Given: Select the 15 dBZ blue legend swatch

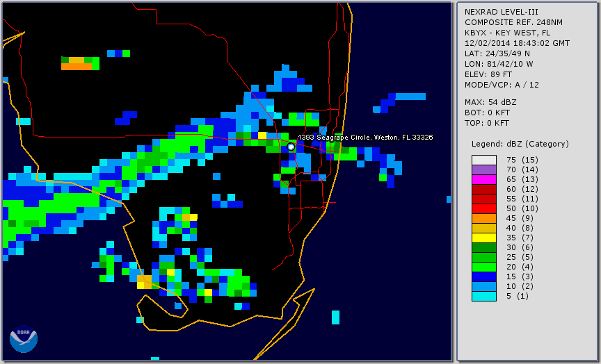Looking at the screenshot, I should pos(484,276).
